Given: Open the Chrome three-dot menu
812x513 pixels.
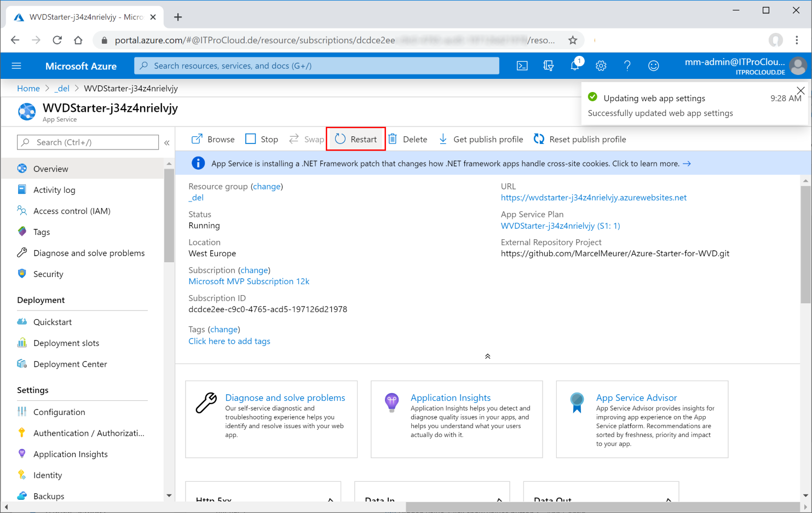Looking at the screenshot, I should coord(797,40).
